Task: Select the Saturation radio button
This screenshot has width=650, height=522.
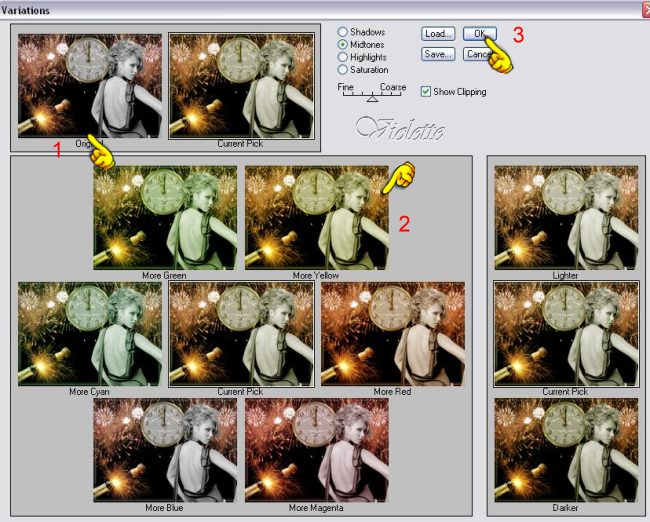Action: (x=343, y=70)
